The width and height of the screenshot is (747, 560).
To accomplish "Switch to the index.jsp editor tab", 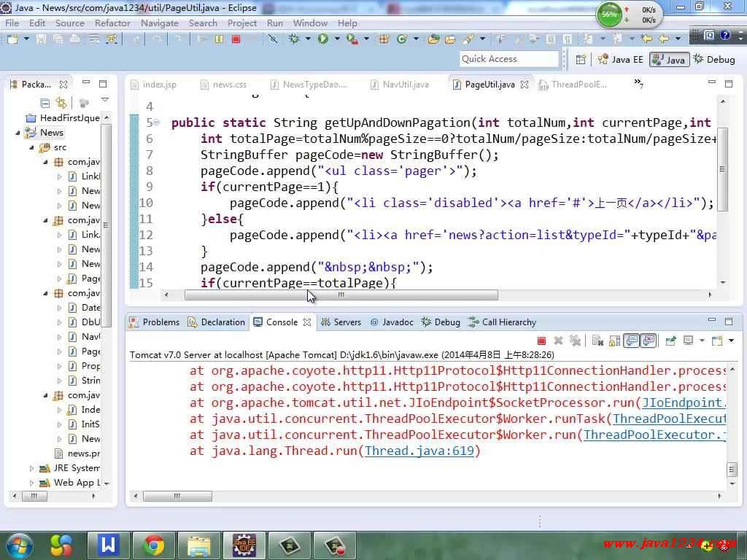I will click(153, 85).
